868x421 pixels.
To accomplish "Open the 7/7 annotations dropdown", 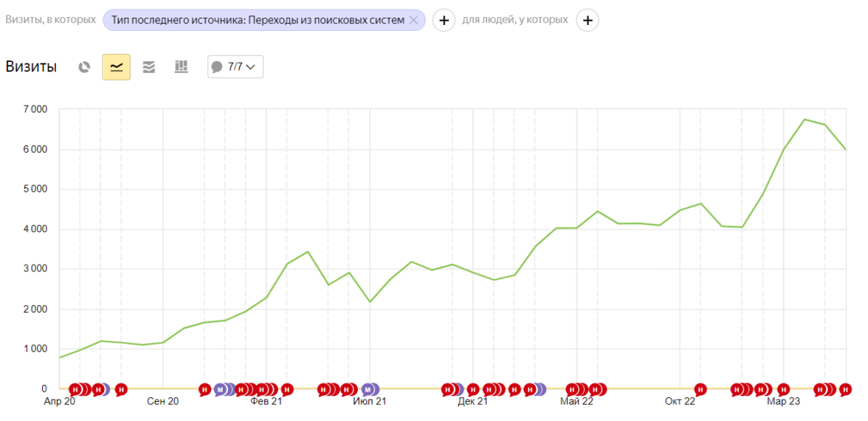I will point(235,67).
